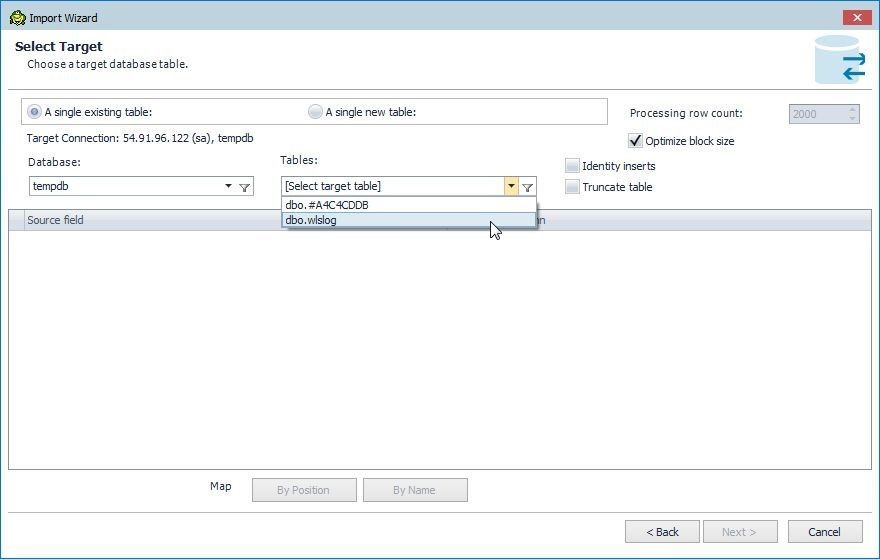The image size is (880, 559).
Task: Click the Source field column header
Action: [152, 220]
